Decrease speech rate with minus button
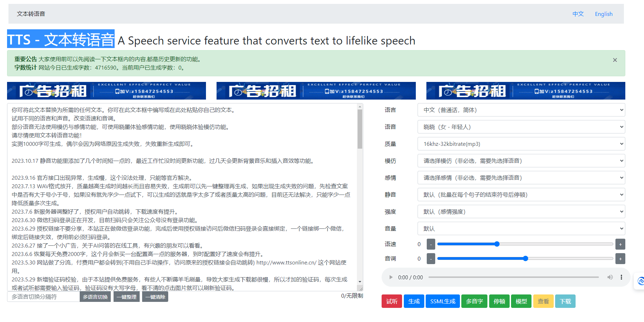 pyautogui.click(x=431, y=244)
